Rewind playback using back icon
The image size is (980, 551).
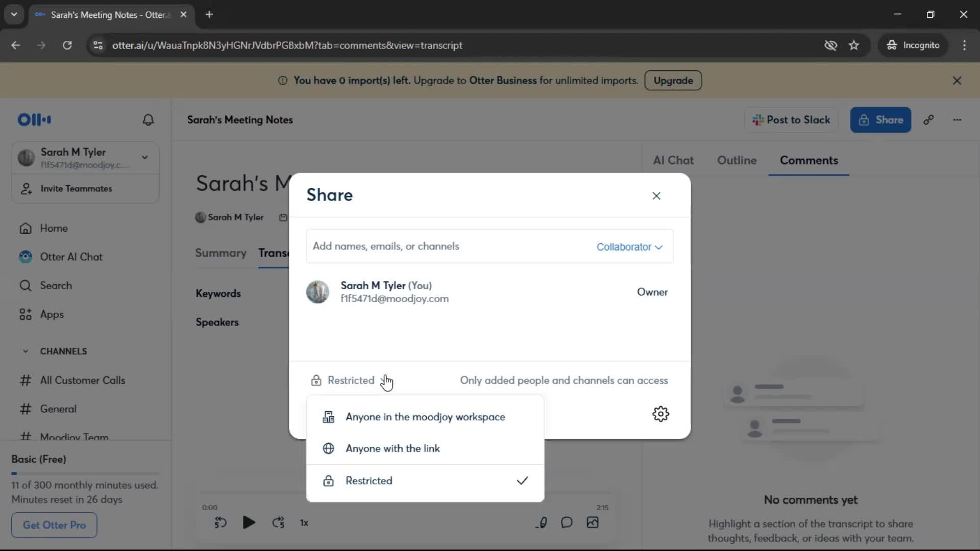220,523
